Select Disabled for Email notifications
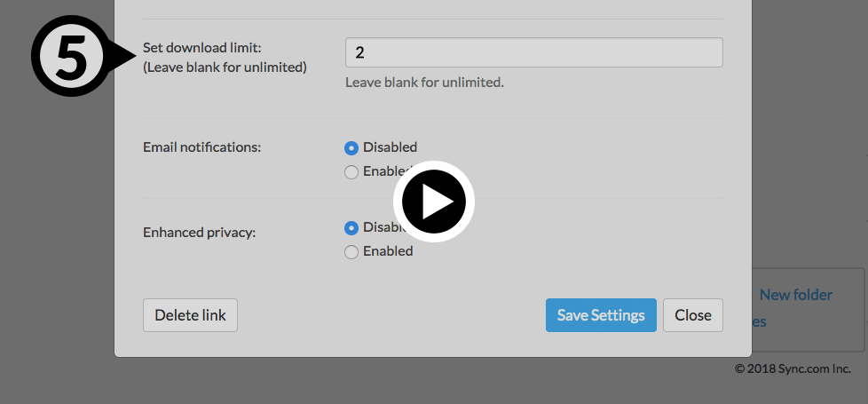Screen dimensions: 868x404 (x=351, y=147)
